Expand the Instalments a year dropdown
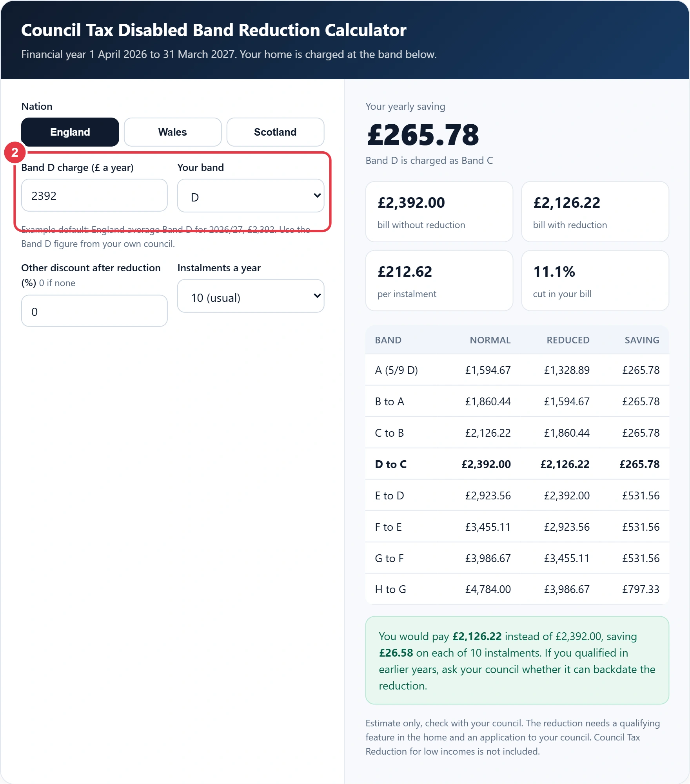This screenshot has width=690, height=784. coord(251,296)
